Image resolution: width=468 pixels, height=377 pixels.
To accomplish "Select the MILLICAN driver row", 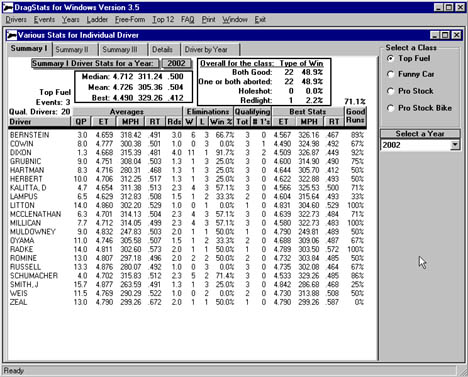I will point(187,223).
